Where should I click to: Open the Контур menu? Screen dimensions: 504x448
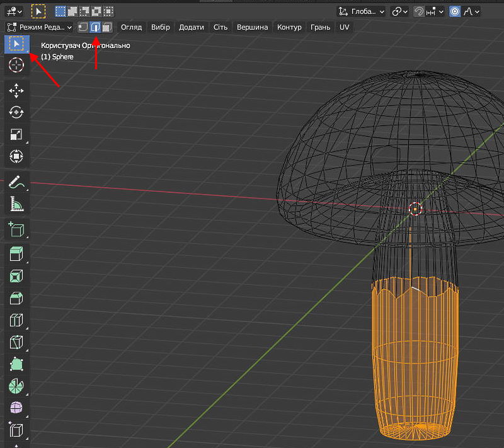[x=289, y=27]
